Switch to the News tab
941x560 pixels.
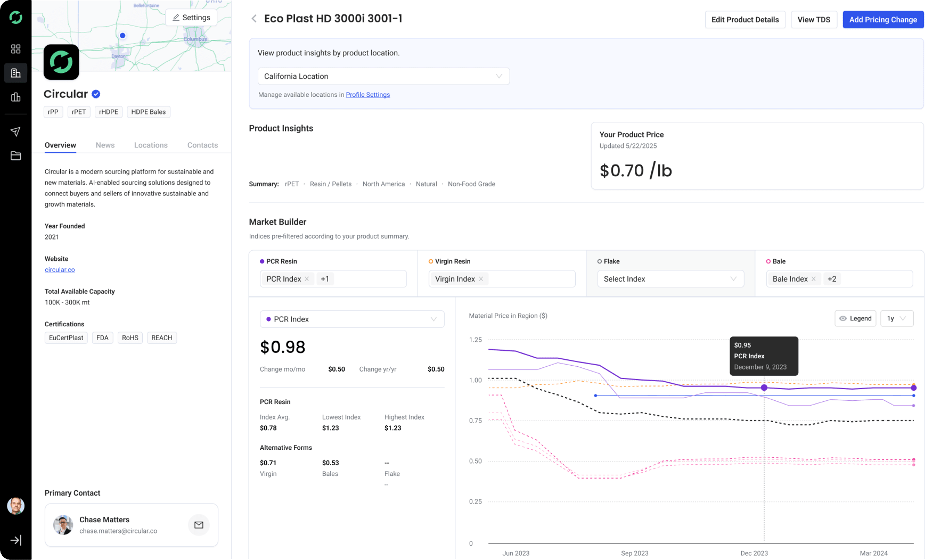(105, 145)
